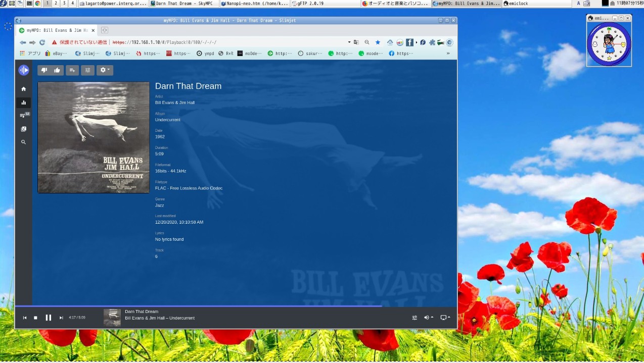Click the song progress bar
Viewport: 644px width, 363px height.
point(202,306)
